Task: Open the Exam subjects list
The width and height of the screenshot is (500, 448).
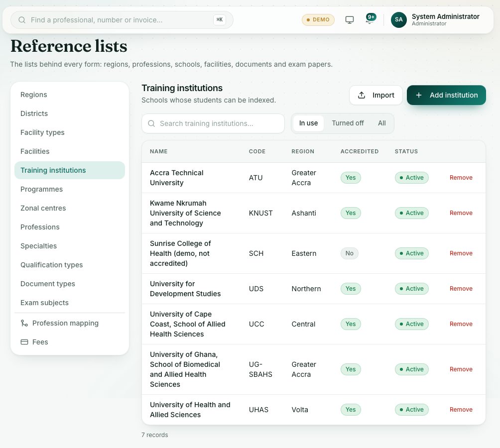Action: pyautogui.click(x=70, y=303)
